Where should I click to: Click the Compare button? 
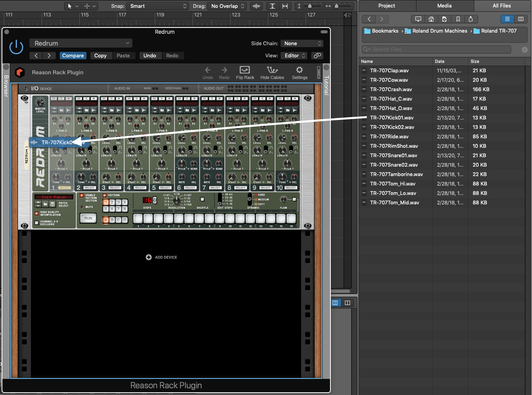point(73,55)
